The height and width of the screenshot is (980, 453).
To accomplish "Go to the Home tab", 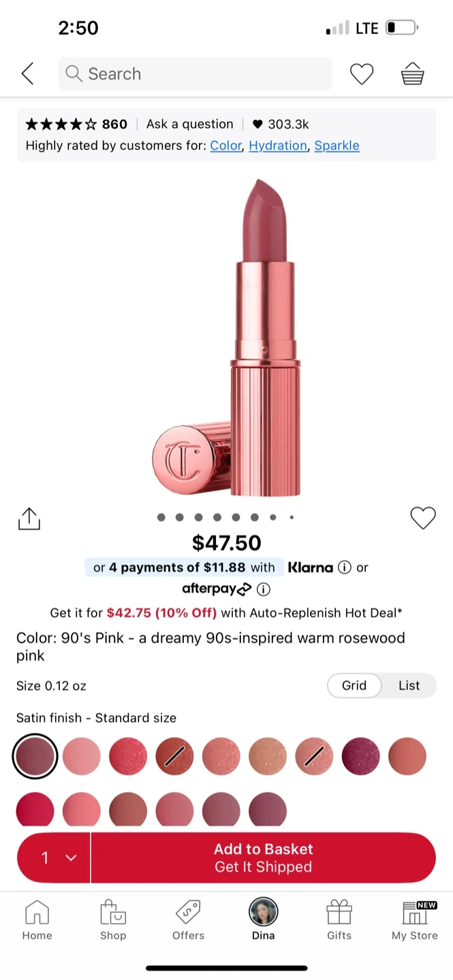I will pos(37,920).
